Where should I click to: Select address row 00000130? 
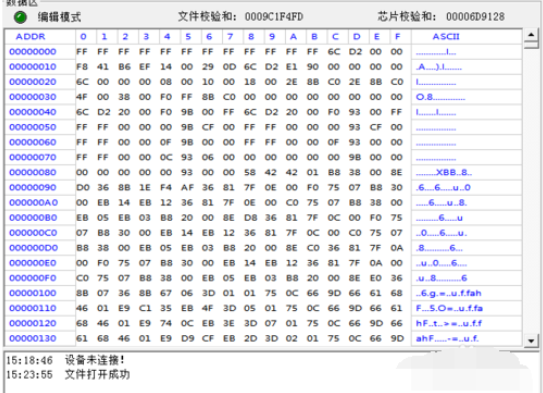[x=33, y=338]
